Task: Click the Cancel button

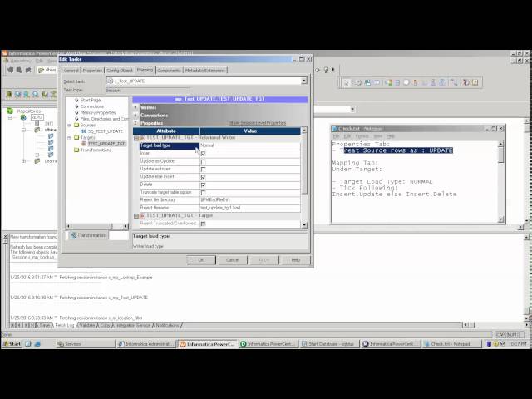Action: pyautogui.click(x=233, y=260)
